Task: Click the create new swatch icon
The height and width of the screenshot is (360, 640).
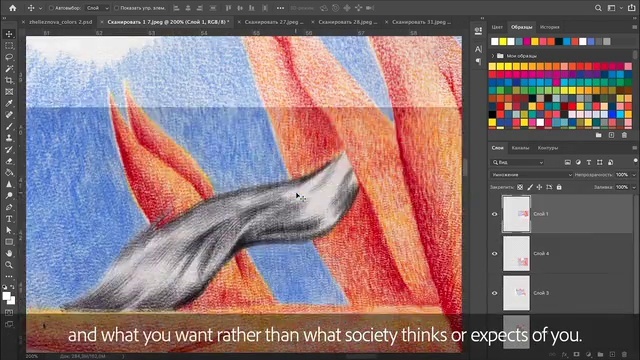Action: pyautogui.click(x=611, y=135)
